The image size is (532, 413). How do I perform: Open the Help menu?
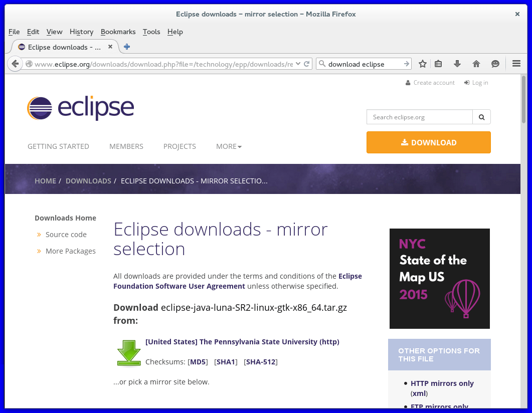tap(175, 32)
